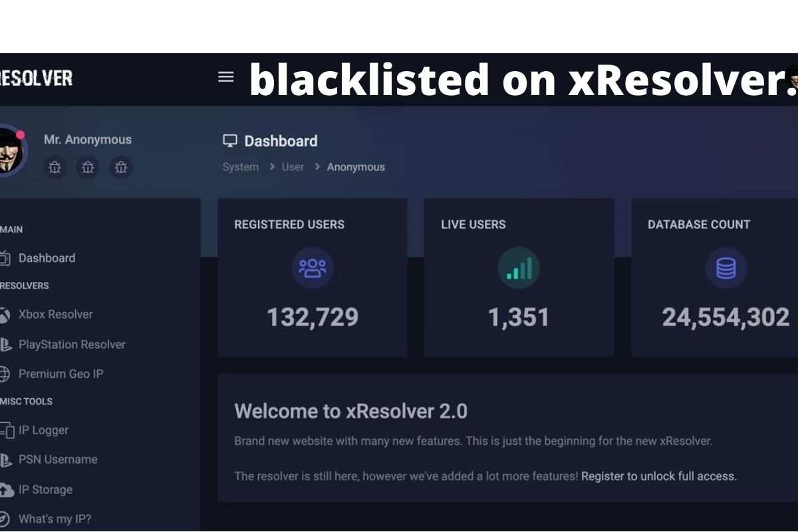The height and width of the screenshot is (532, 798).
Task: Click the Registered Users people icon
Action: [x=313, y=268]
